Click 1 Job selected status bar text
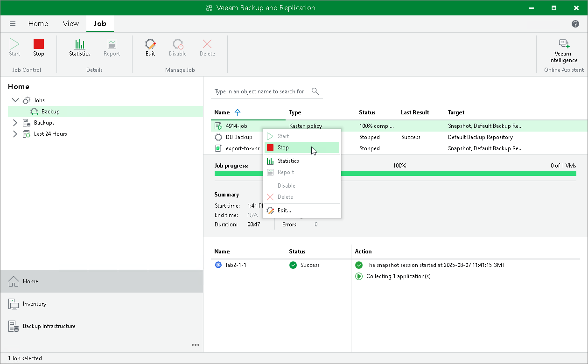Screen dimensions: 588x364 pyautogui.click(x=25, y=358)
